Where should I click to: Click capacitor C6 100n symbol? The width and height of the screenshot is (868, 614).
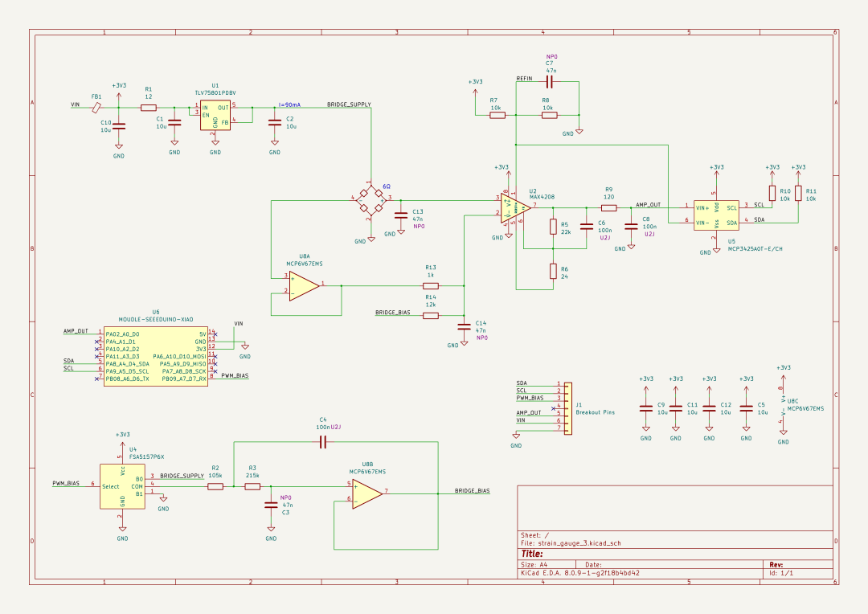tap(586, 227)
